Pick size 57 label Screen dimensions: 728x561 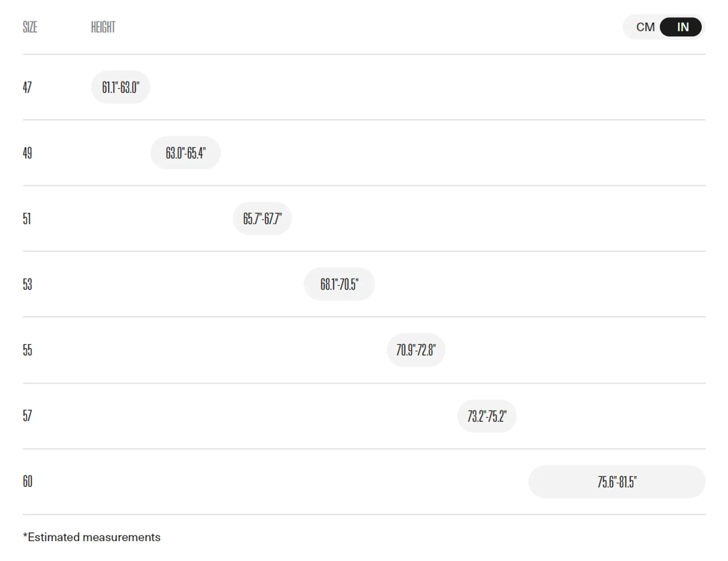coord(27,416)
